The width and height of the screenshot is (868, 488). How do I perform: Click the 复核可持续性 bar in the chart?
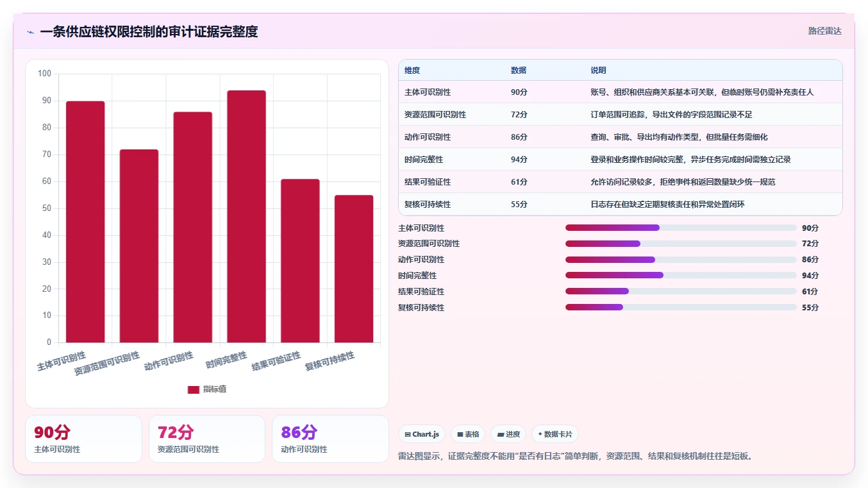click(354, 269)
